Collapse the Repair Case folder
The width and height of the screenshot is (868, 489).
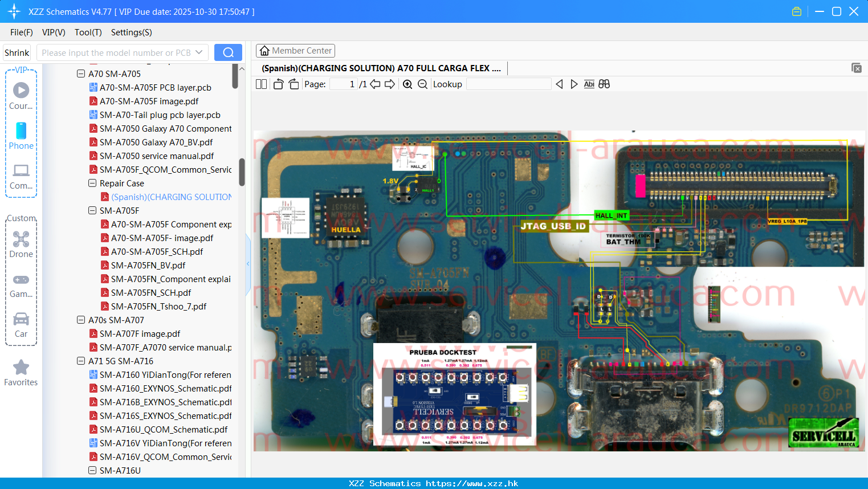[92, 183]
